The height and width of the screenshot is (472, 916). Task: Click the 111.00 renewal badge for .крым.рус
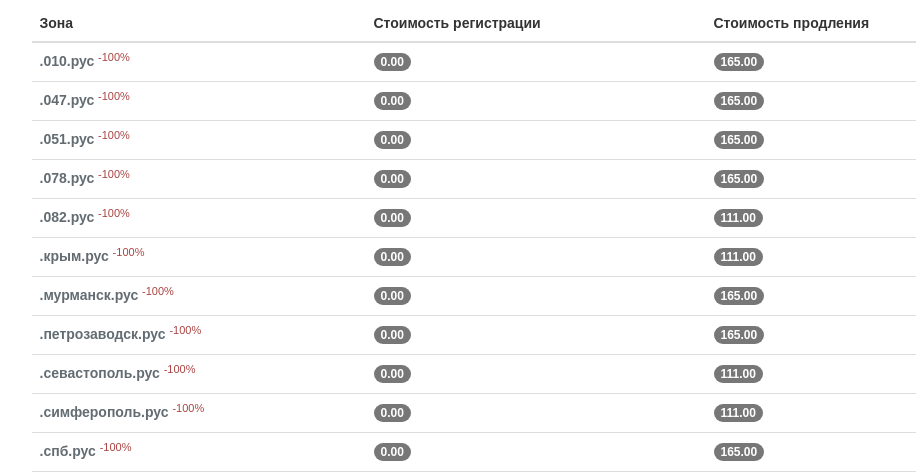(738, 257)
